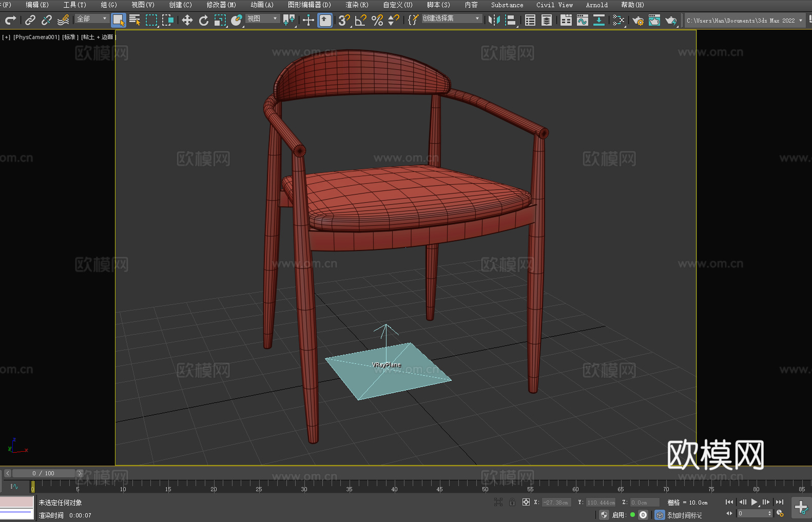This screenshot has height=522, width=812.
Task: Click the Redo arrow icon
Action: coord(10,21)
